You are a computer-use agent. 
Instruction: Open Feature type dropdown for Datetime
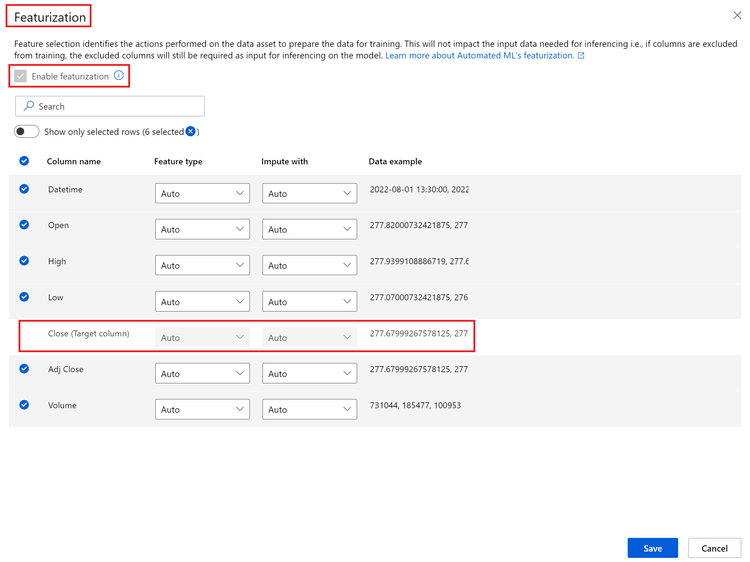tap(202, 194)
